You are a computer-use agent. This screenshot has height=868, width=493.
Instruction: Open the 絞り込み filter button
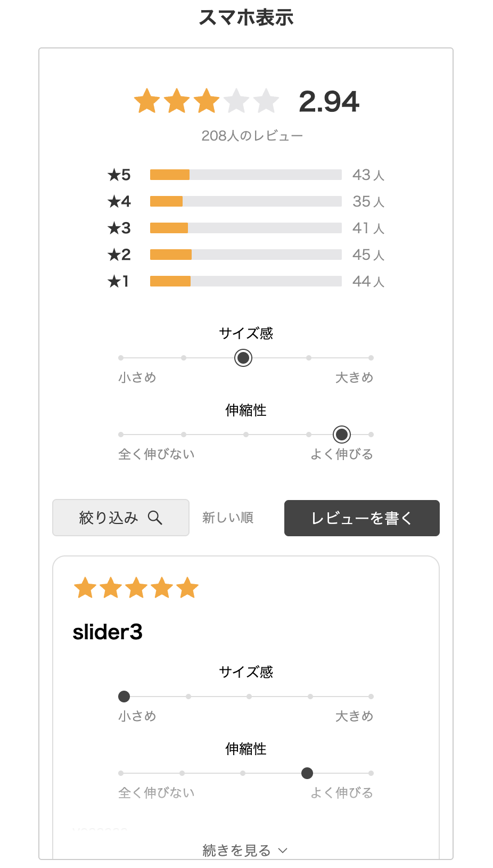click(x=121, y=518)
